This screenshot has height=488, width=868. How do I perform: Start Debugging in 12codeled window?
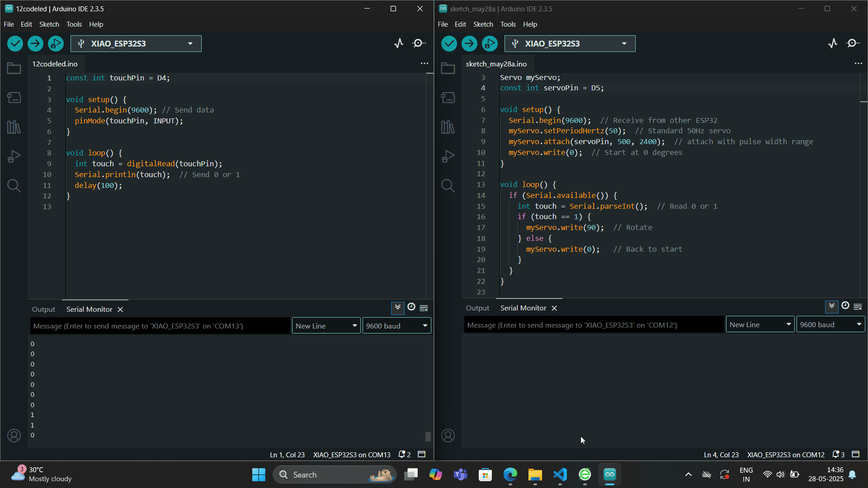[x=56, y=43]
